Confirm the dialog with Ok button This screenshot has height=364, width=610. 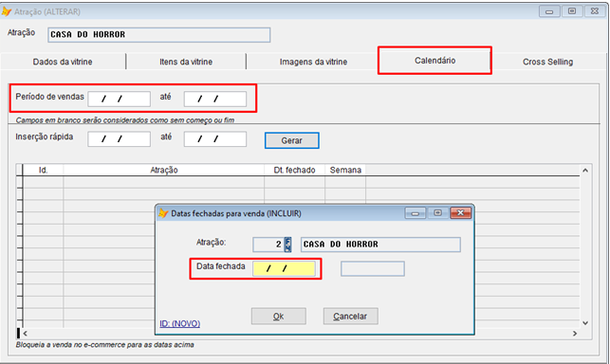pos(279,317)
